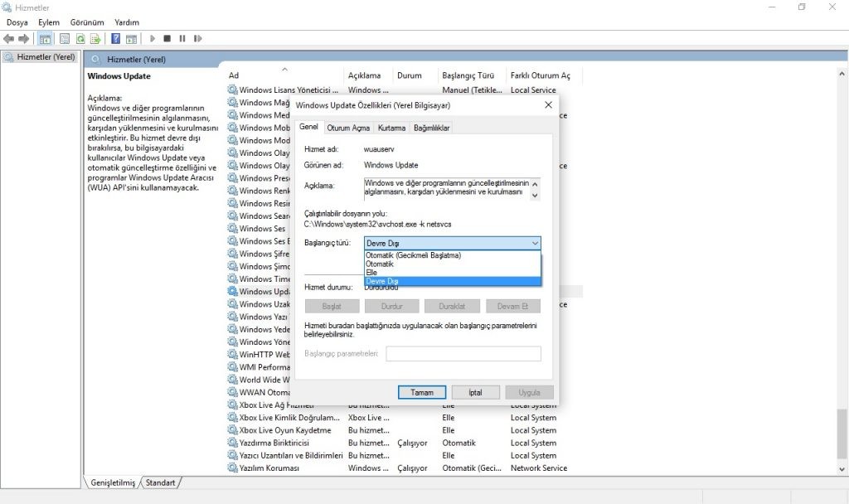Click the Export list toolbar icon

pos(95,38)
